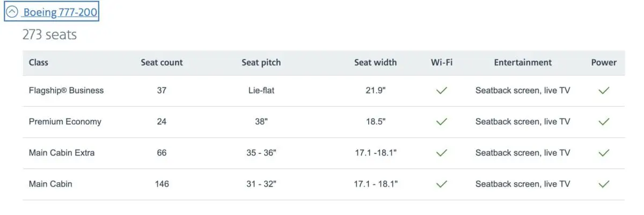The width and height of the screenshot is (644, 215).
Task: Click the Seat width column header
Action: [375, 62]
